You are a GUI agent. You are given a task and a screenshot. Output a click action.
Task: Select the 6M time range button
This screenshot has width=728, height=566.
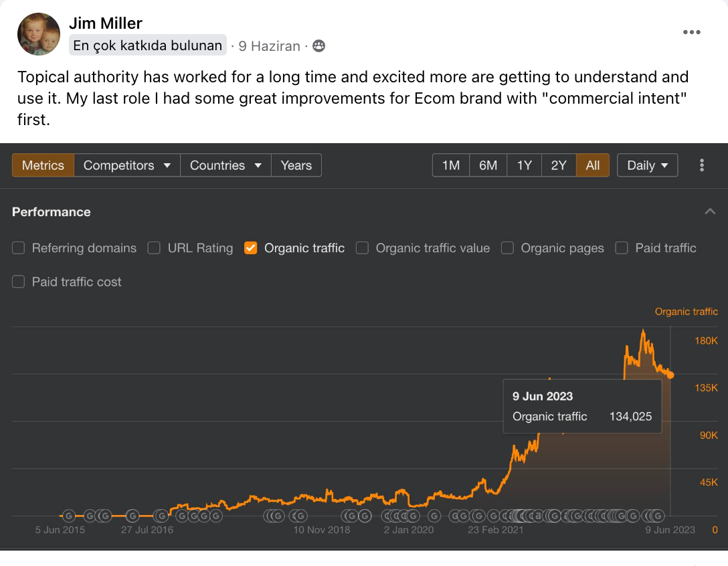488,165
